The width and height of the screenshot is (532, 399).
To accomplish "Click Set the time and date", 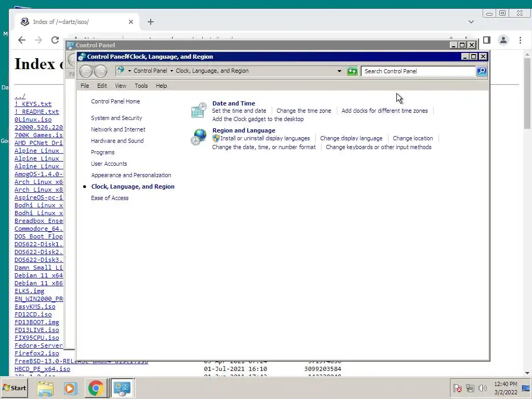I will coord(239,111).
